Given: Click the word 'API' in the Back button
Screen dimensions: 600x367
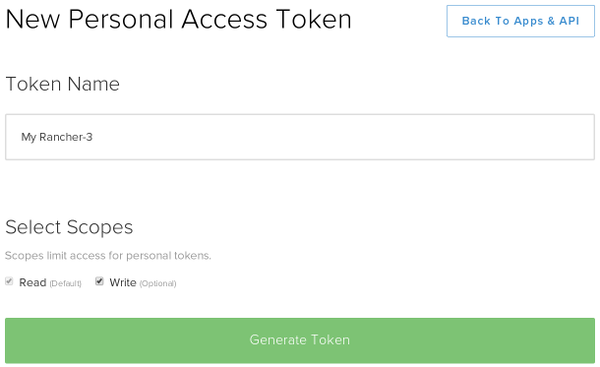Looking at the screenshot, I should coord(569,21).
